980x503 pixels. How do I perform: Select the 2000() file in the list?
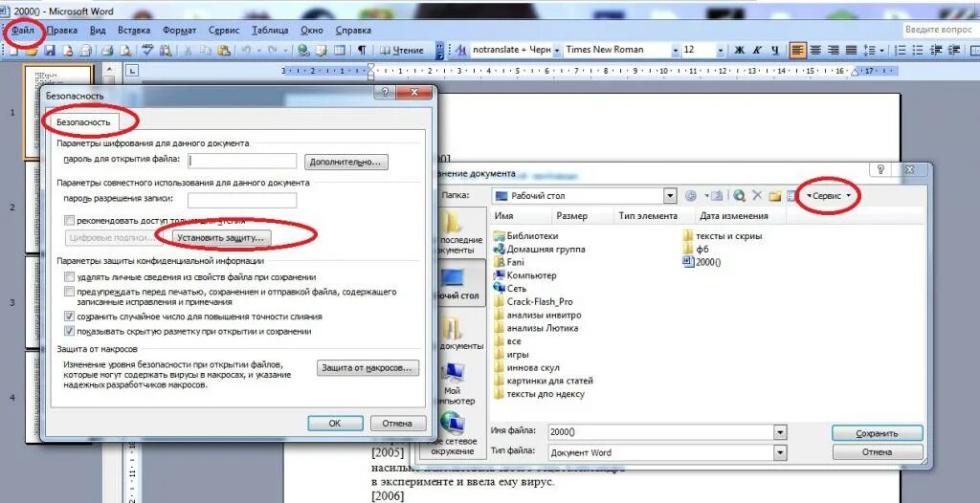pyautogui.click(x=702, y=262)
